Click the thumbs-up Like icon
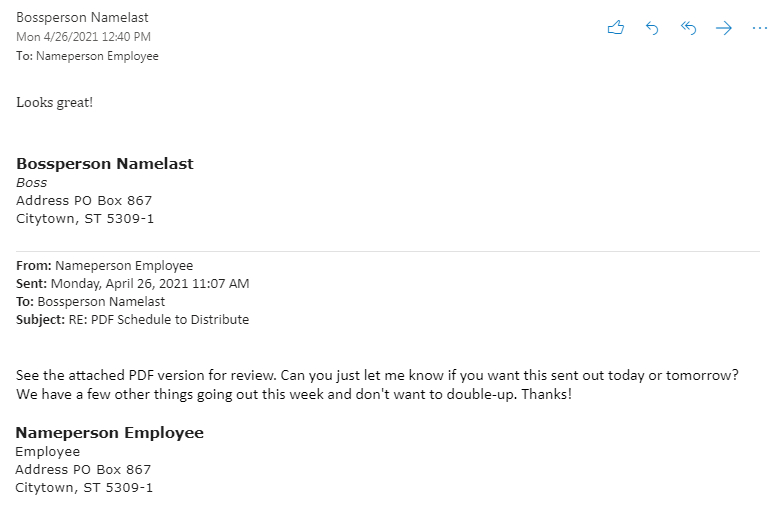The image size is (783, 514). [x=616, y=27]
